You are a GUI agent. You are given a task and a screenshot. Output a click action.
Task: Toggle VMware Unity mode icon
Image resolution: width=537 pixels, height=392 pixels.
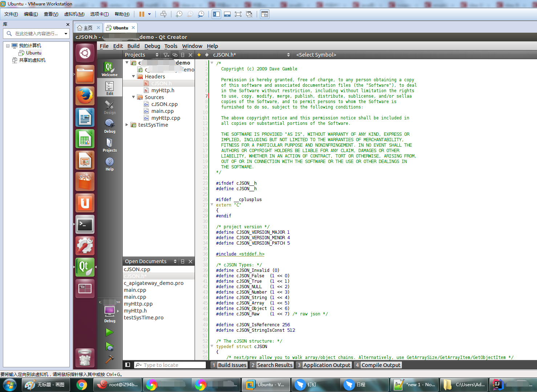pyautogui.click(x=249, y=14)
